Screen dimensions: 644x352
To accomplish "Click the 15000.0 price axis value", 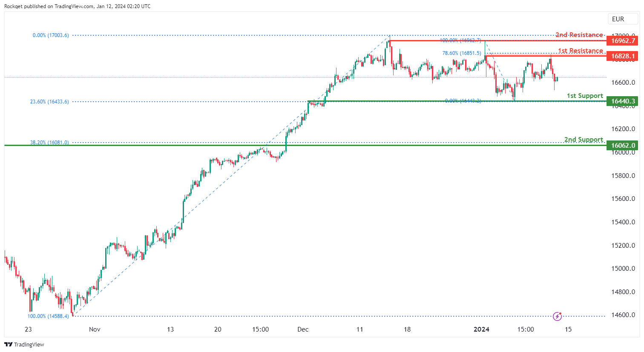I will tap(623, 269).
